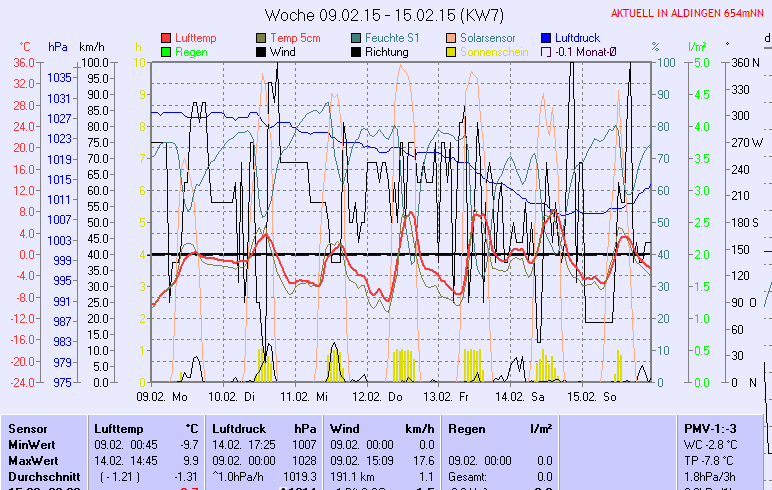Screen dimensions: 772x490
Task: Click the blue Luftdruck legend square
Action: [547, 38]
